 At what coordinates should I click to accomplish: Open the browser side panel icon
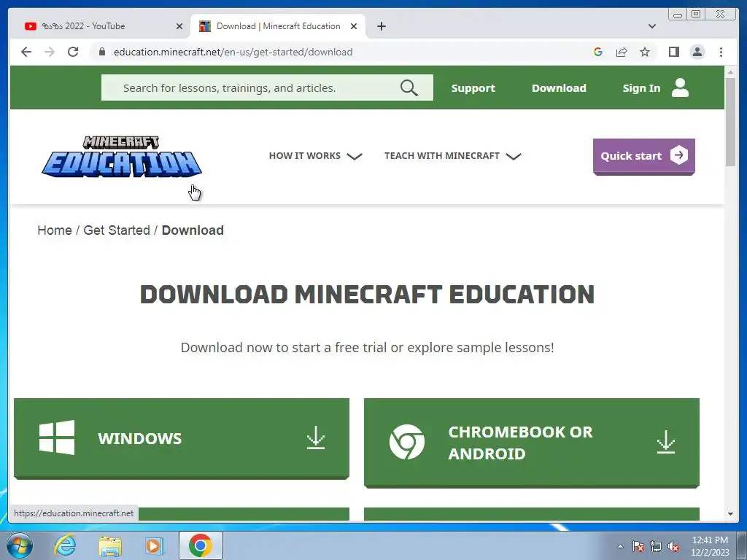pos(673,52)
